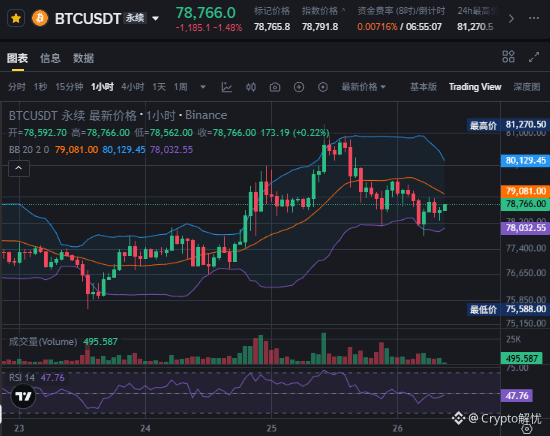
Task: Open time axis settings gear icon
Action: [526, 429]
